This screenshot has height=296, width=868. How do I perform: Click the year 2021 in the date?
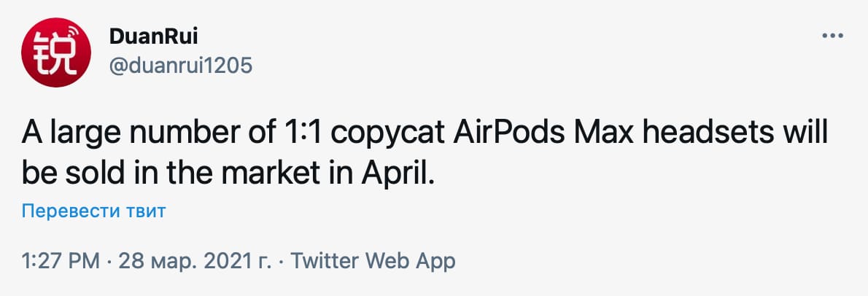point(221,261)
